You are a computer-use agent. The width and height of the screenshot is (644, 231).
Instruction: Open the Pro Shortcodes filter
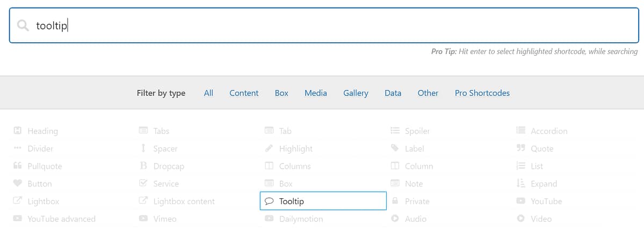point(482,93)
